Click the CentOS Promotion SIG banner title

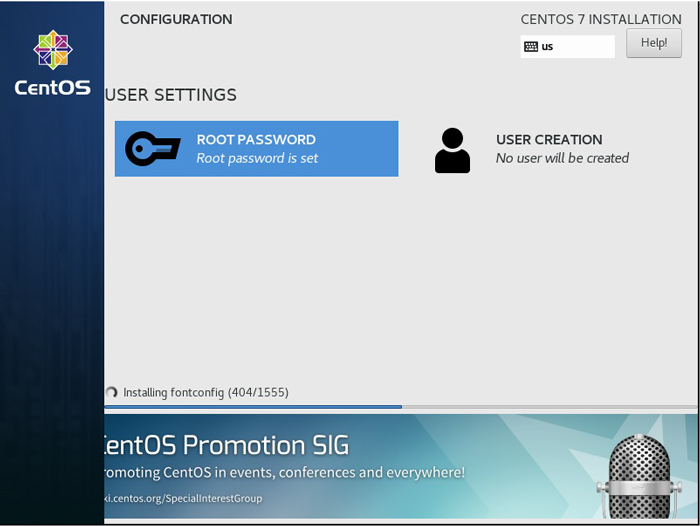pyautogui.click(x=226, y=445)
